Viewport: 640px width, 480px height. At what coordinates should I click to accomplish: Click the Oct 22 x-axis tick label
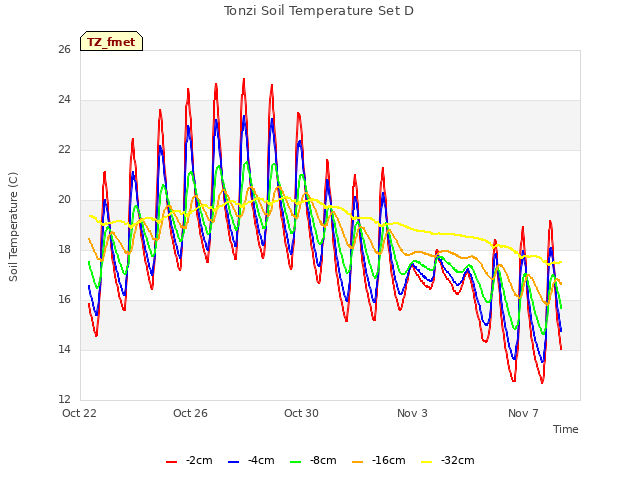tap(79, 413)
